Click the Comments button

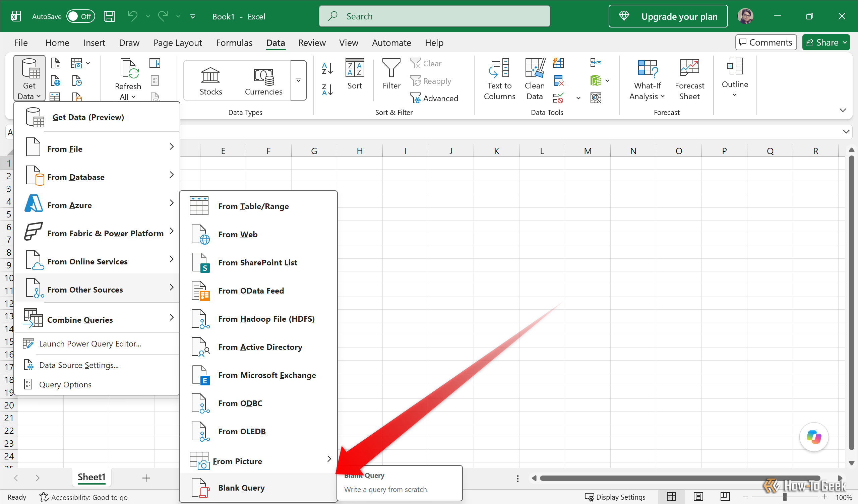click(765, 42)
